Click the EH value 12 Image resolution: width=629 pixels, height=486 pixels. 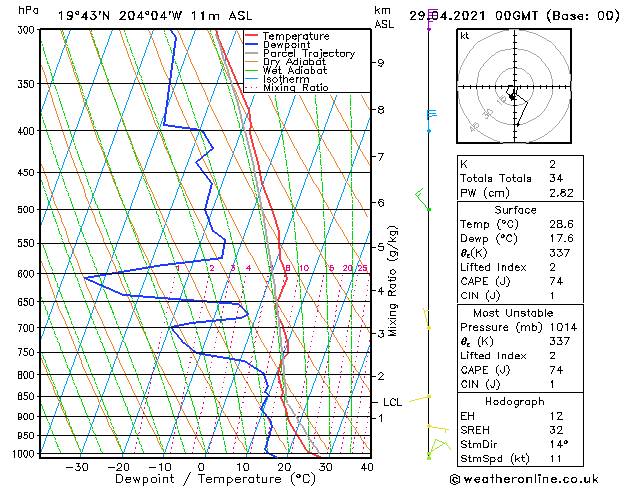556,416
